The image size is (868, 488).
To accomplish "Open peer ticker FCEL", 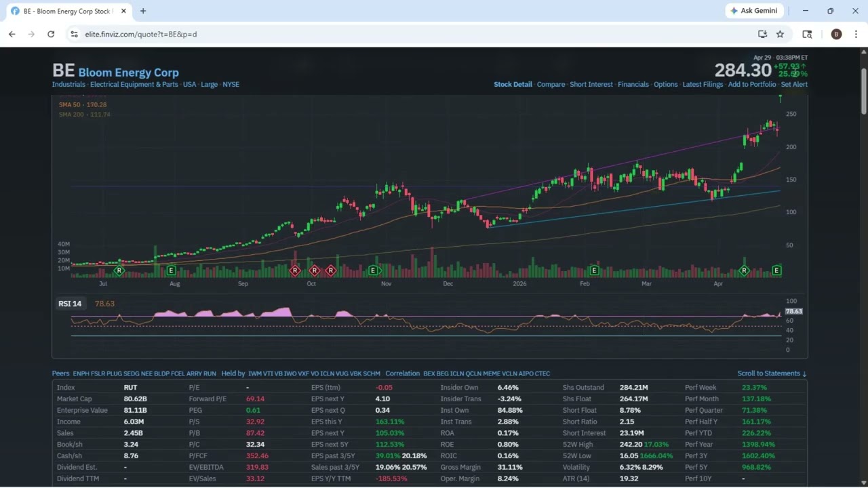I will pyautogui.click(x=178, y=373).
